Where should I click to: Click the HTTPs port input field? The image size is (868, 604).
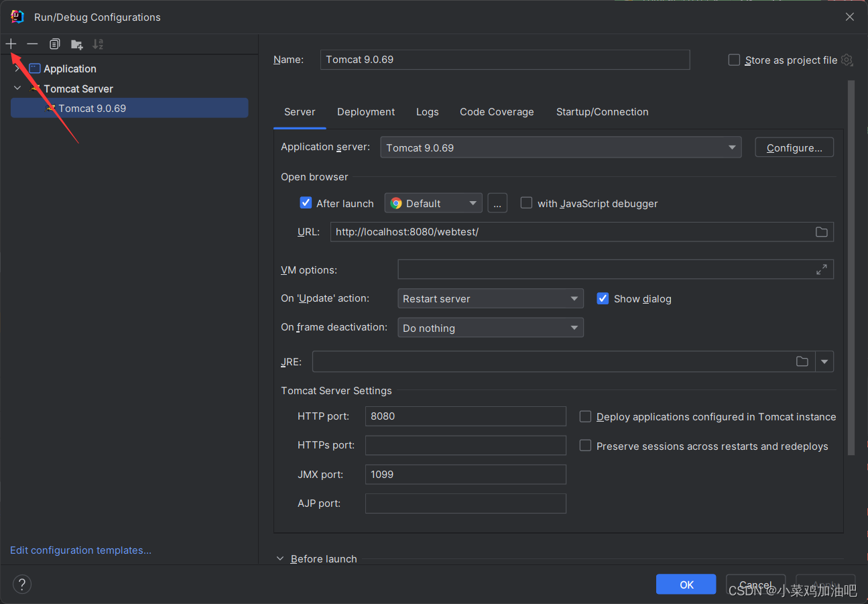[x=465, y=445]
